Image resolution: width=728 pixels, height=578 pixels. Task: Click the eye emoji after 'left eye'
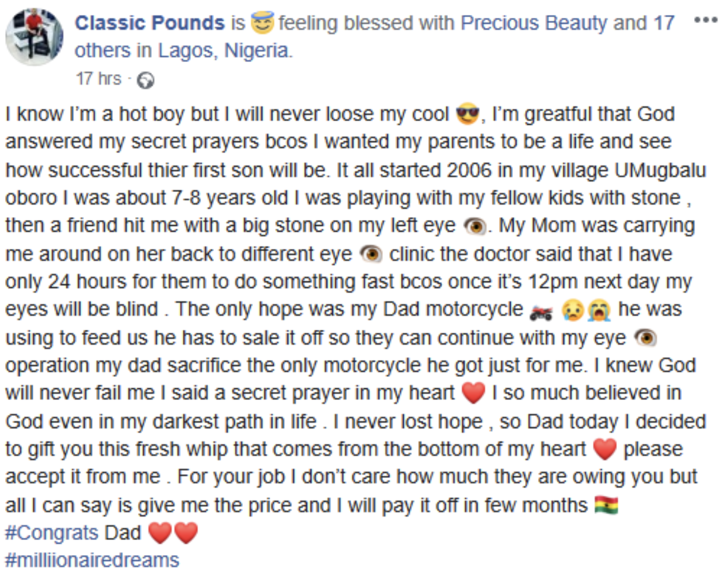[475, 226]
